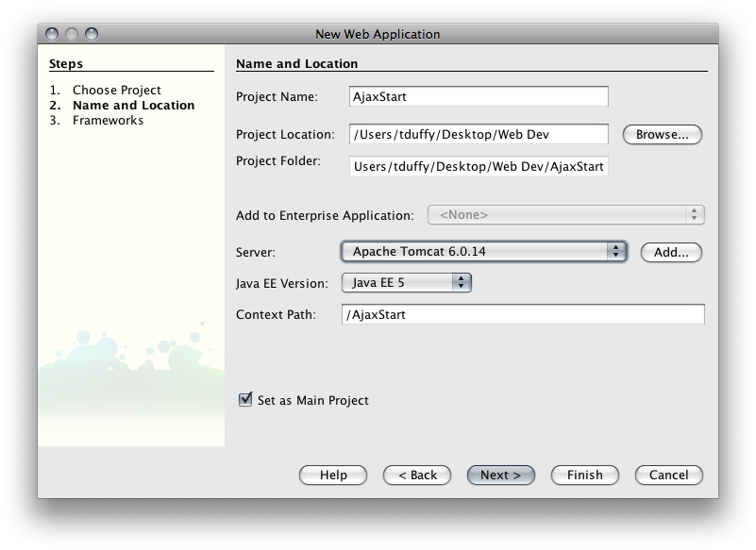
Task: Click the Java EE Version stepper arrows
Action: click(462, 282)
